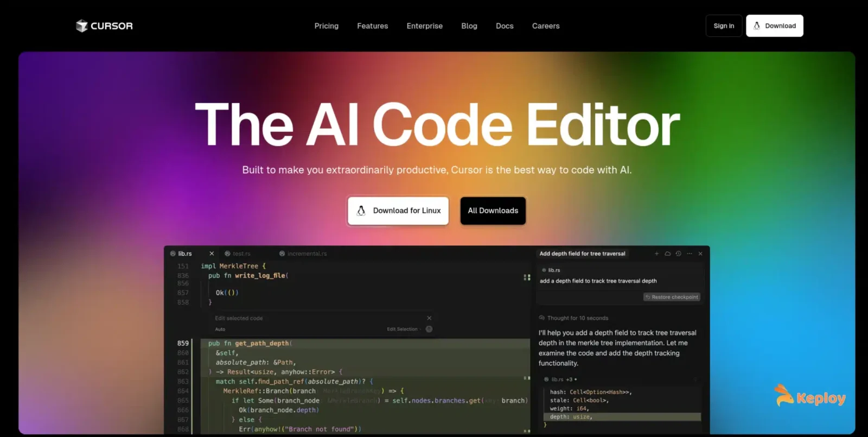Select the Add depth field chat tab

coord(582,254)
